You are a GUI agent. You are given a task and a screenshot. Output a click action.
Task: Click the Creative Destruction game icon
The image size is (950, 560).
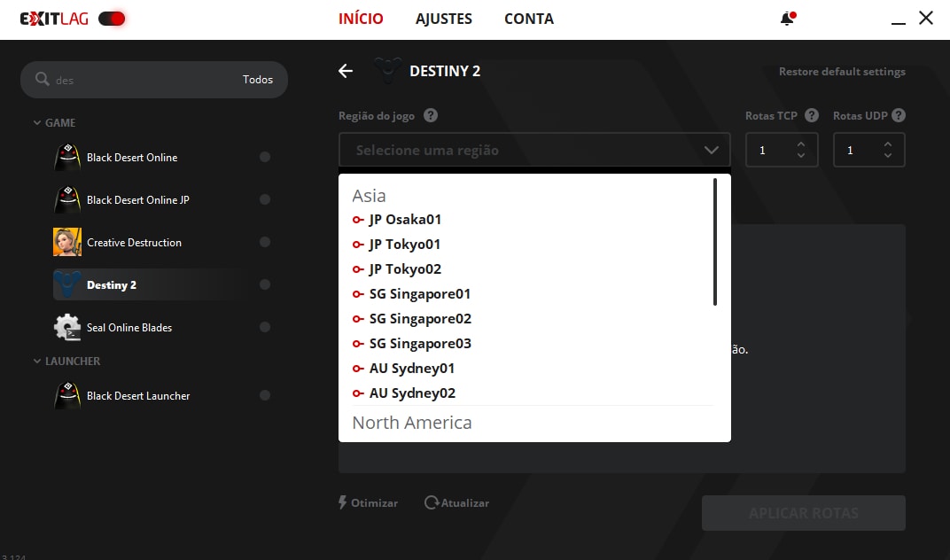[67, 243]
